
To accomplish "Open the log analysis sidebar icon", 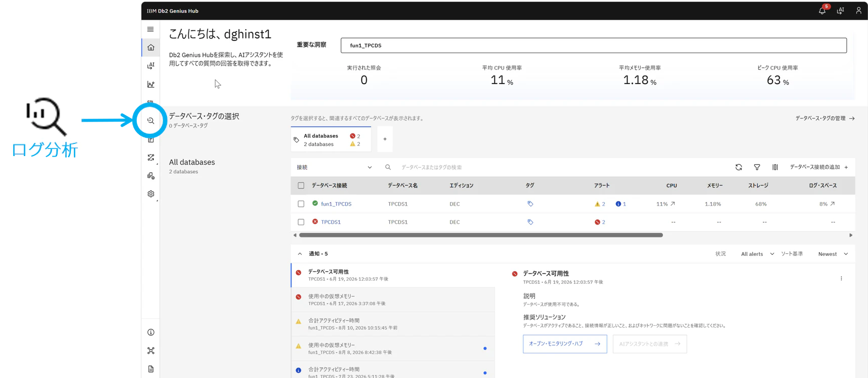I will click(x=150, y=121).
